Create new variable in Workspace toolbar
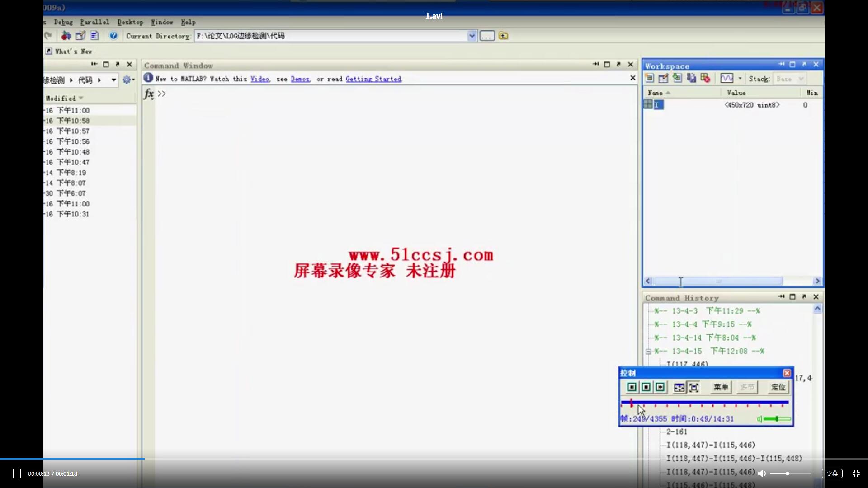Screen dimensions: 868x488 pyautogui.click(x=649, y=78)
